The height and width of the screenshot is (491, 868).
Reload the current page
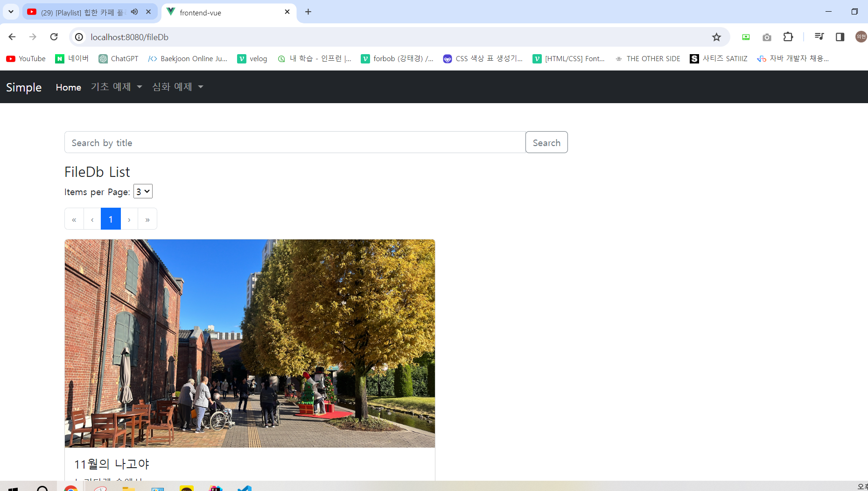[x=54, y=37]
